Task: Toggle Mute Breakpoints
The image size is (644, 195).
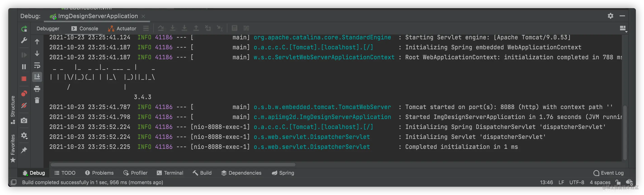Action: click(x=24, y=106)
